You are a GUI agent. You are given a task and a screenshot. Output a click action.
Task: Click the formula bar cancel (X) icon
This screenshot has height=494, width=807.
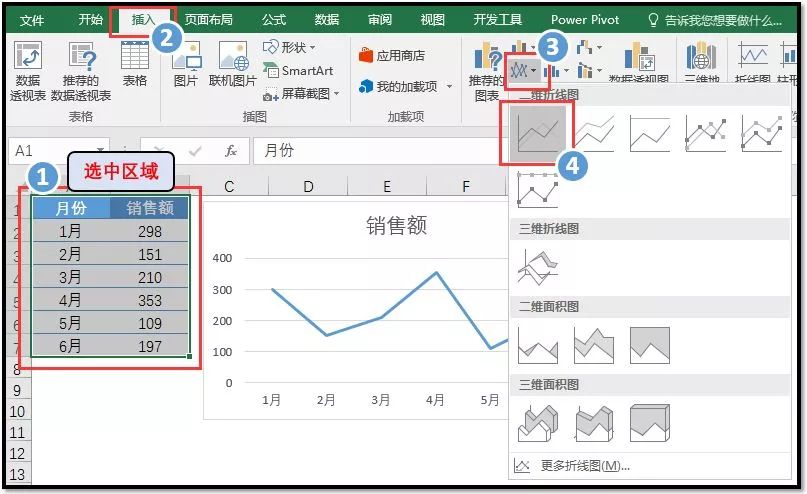tap(160, 151)
